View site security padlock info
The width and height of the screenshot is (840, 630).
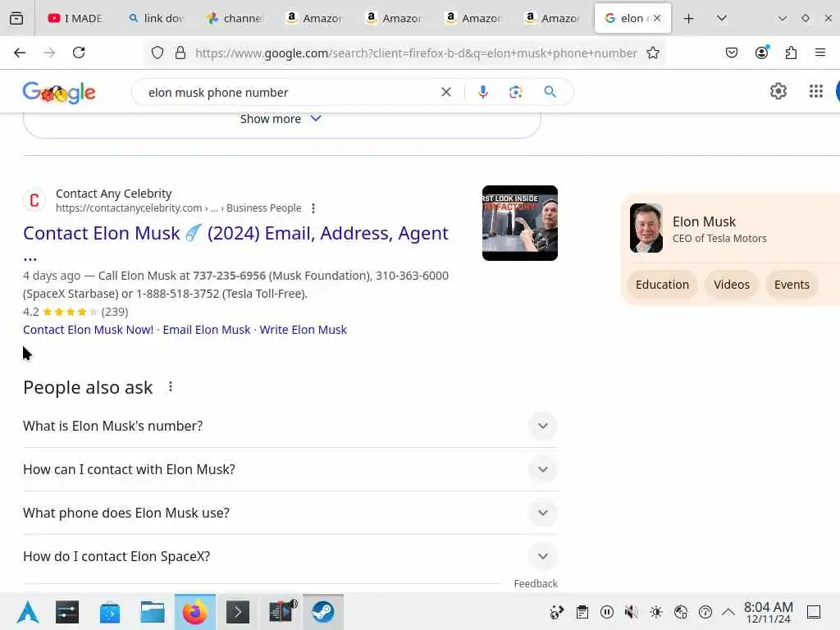180,52
